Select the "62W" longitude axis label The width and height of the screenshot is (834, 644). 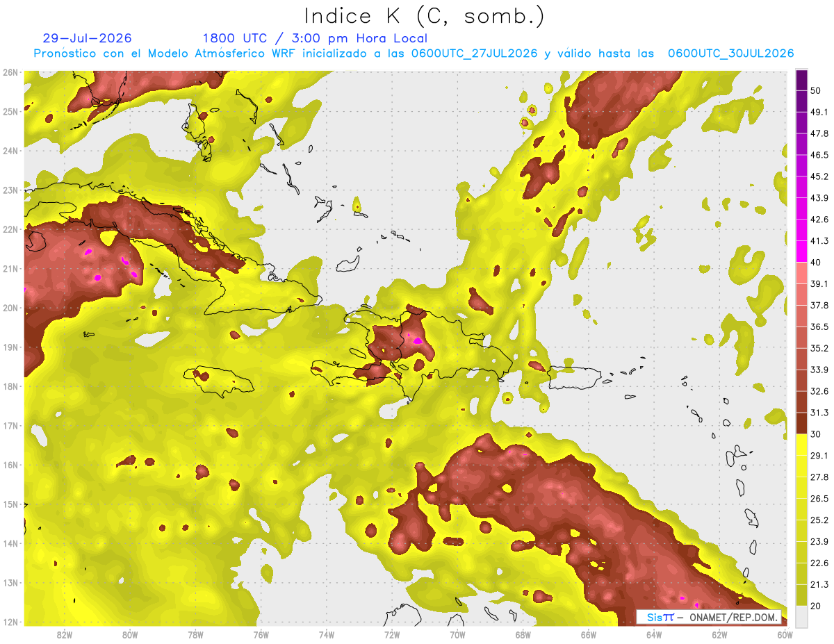[x=720, y=635]
